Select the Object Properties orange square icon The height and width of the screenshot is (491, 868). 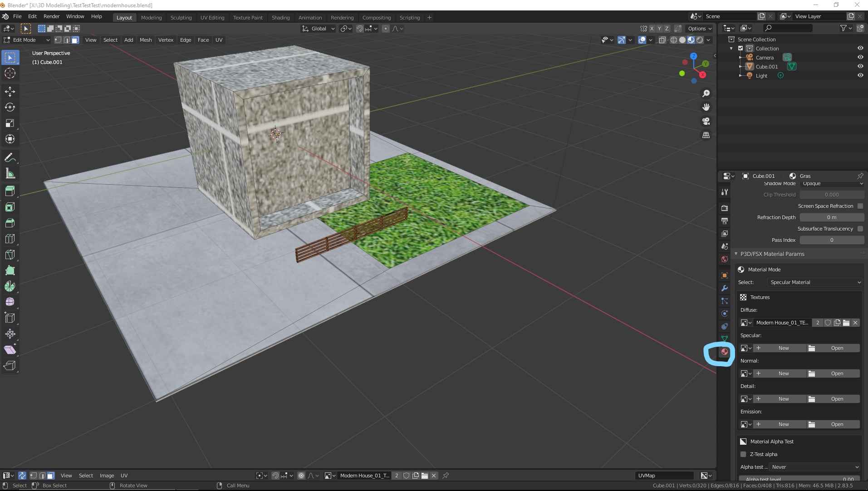(724, 275)
